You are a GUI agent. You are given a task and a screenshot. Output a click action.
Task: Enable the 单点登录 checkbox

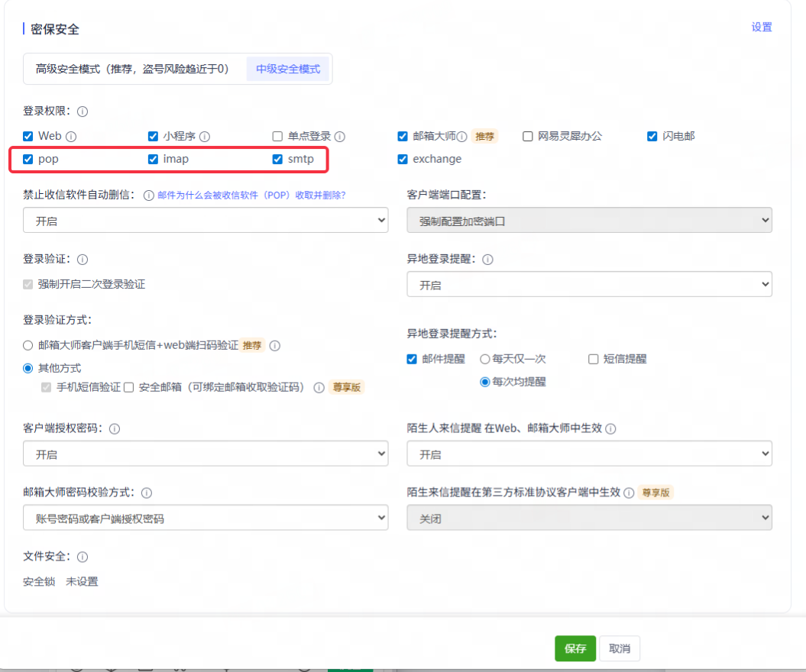pos(277,136)
